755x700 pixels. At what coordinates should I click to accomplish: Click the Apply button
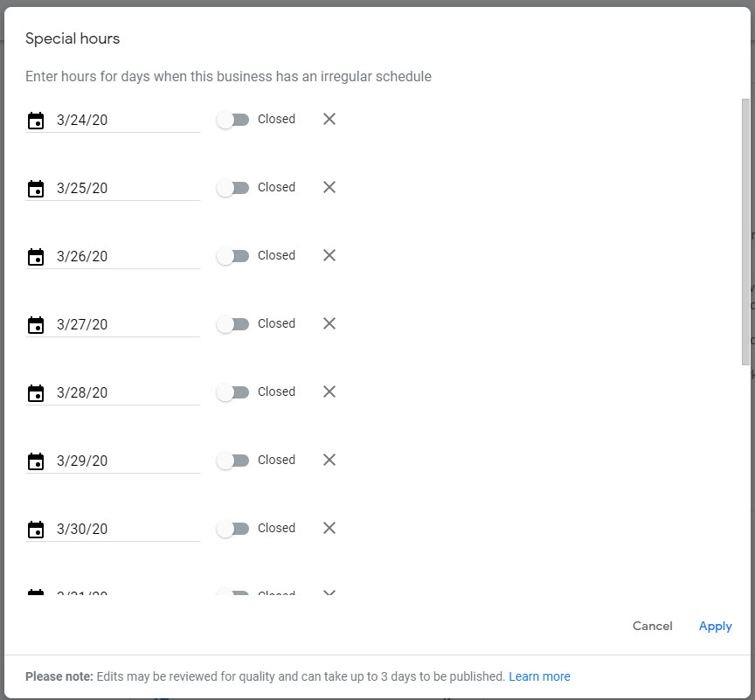715,626
